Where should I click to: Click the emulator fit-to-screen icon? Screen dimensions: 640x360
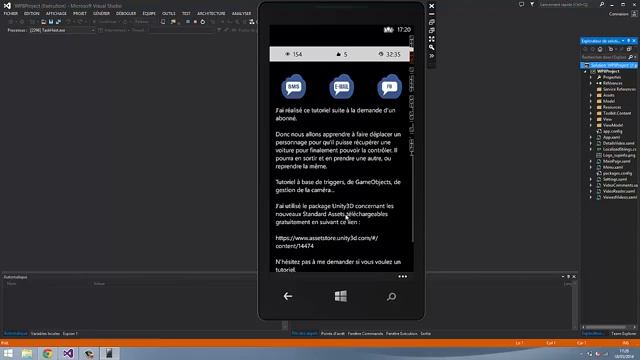431,39
